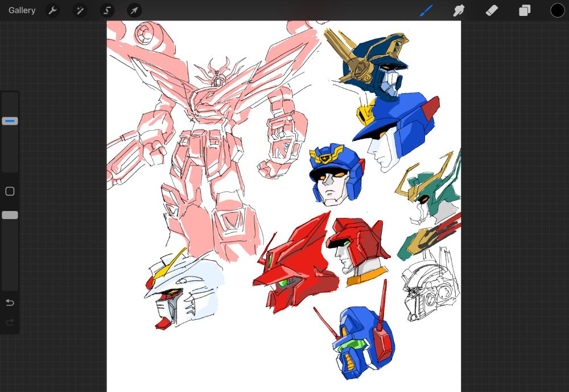569x392 pixels.
Task: Select the Selection S-ribbon tool
Action: tap(107, 11)
